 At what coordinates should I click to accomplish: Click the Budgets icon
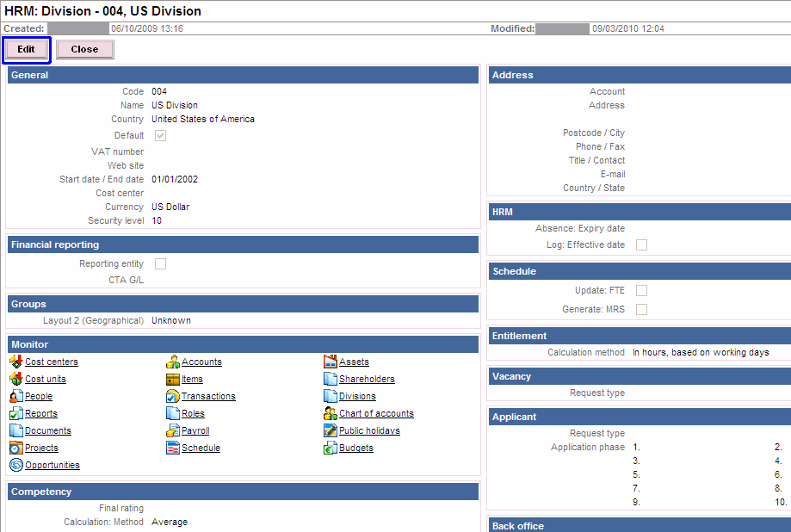point(330,448)
